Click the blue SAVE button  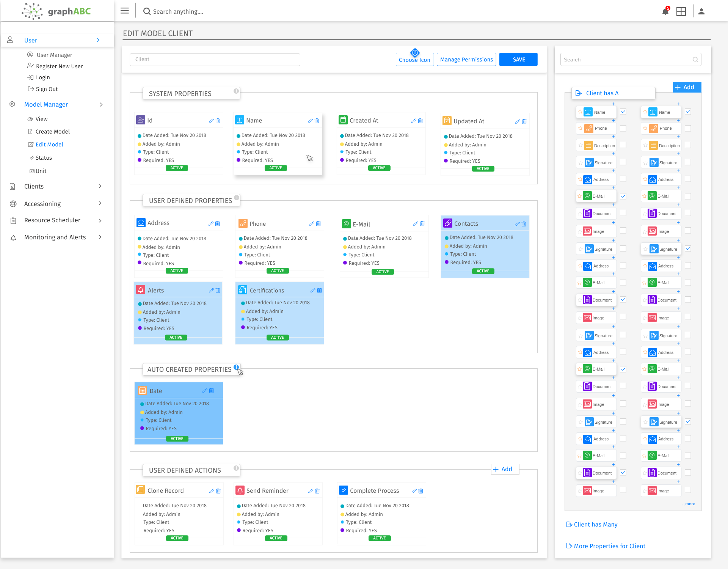pos(518,59)
